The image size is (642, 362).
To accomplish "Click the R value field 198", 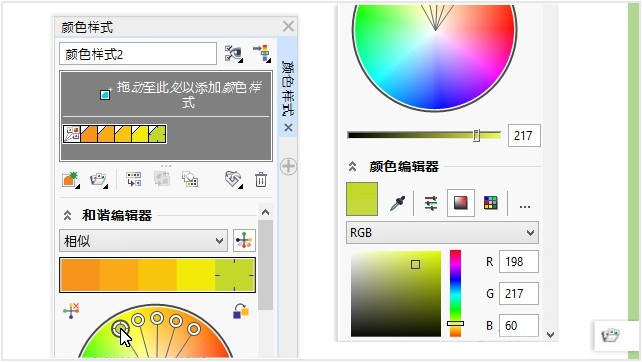I will pyautogui.click(x=518, y=262).
